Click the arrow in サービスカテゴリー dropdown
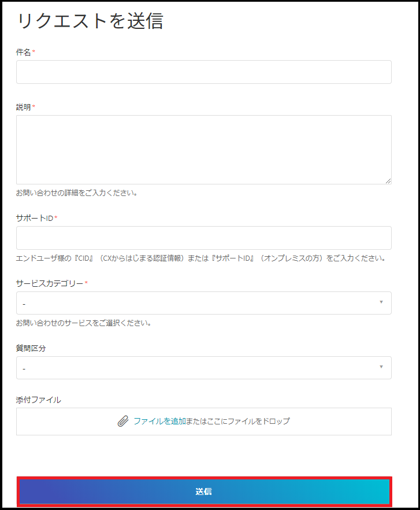This screenshot has height=510, width=420. coord(381,302)
